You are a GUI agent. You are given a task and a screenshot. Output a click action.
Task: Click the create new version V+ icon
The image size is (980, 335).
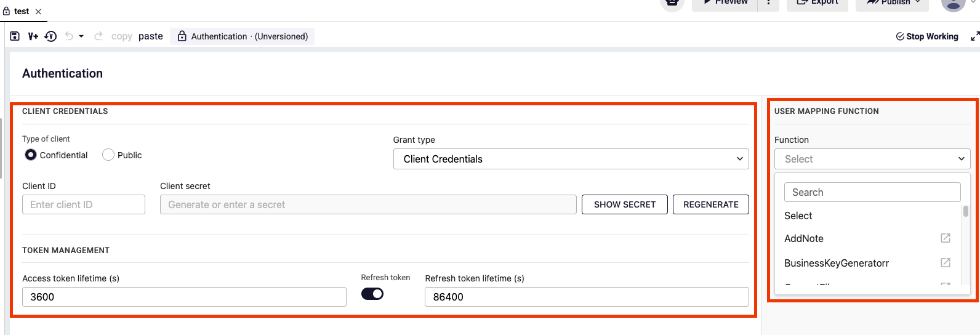point(33,36)
